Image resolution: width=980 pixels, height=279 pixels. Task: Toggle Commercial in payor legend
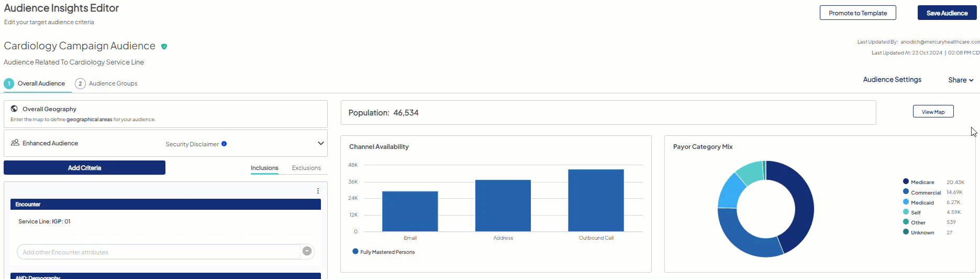point(925,192)
